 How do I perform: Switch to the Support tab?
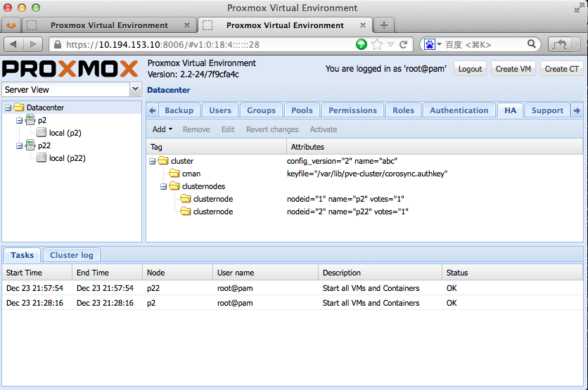coord(547,110)
